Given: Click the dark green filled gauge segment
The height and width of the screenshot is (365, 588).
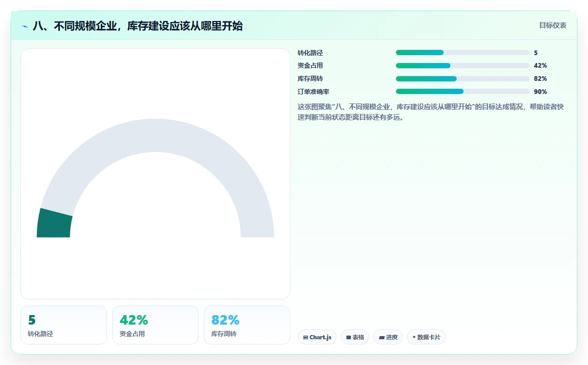Looking at the screenshot, I should click(54, 224).
